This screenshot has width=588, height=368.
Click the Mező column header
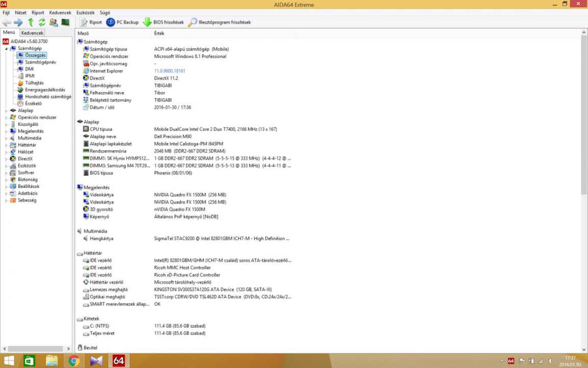(x=113, y=33)
